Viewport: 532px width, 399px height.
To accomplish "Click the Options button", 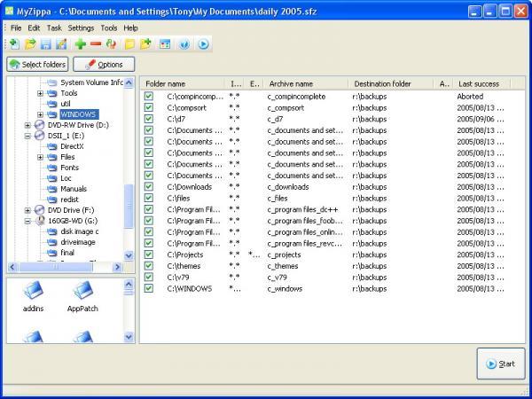I will coord(104,65).
